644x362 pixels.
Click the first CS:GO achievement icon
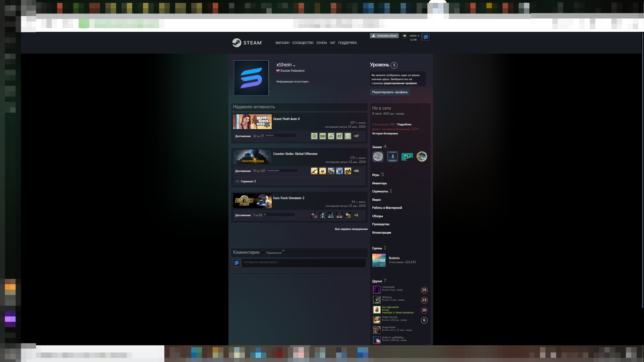click(314, 171)
